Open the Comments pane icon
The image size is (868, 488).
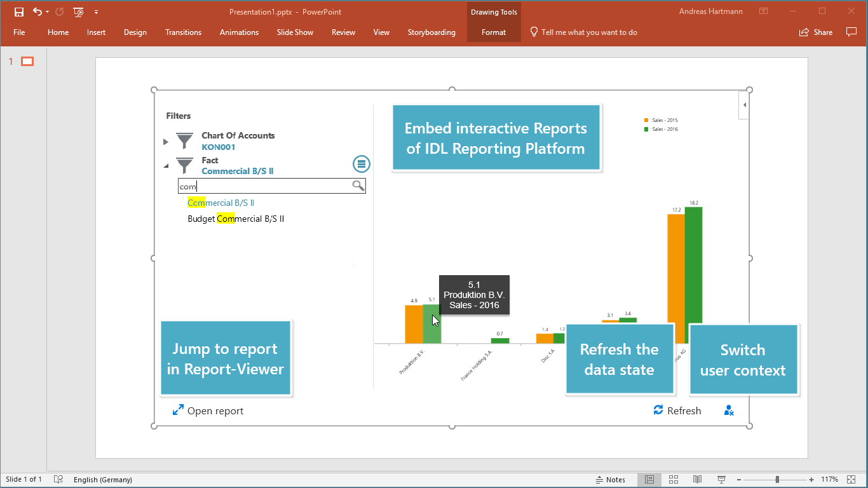click(x=851, y=32)
